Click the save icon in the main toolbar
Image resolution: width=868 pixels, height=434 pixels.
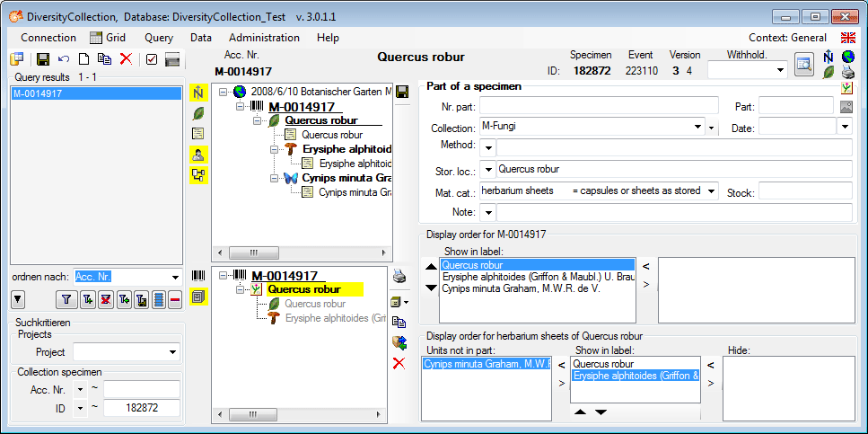click(42, 59)
